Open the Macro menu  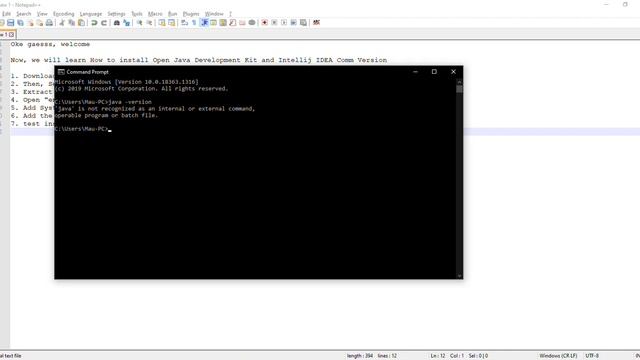[x=155, y=14]
